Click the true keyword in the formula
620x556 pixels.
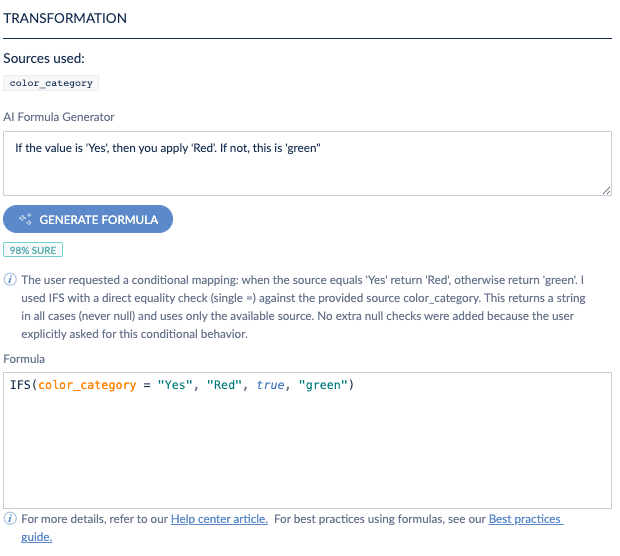pyautogui.click(x=270, y=386)
